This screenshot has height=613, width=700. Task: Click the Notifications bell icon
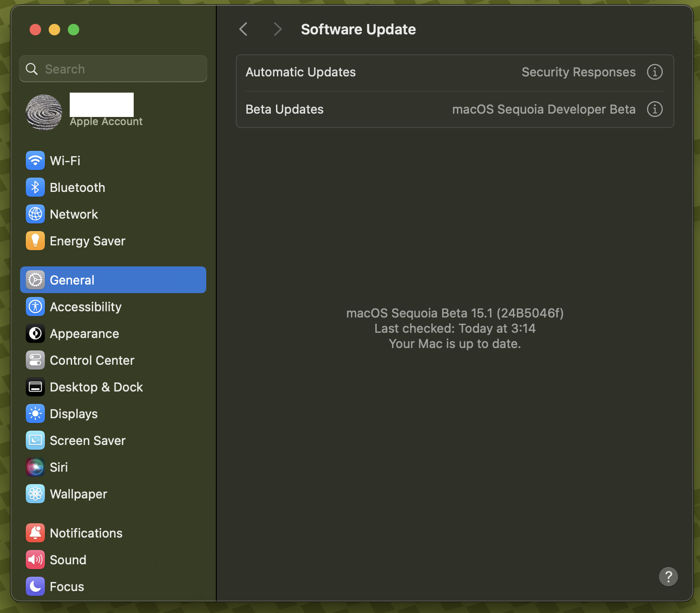click(35, 533)
